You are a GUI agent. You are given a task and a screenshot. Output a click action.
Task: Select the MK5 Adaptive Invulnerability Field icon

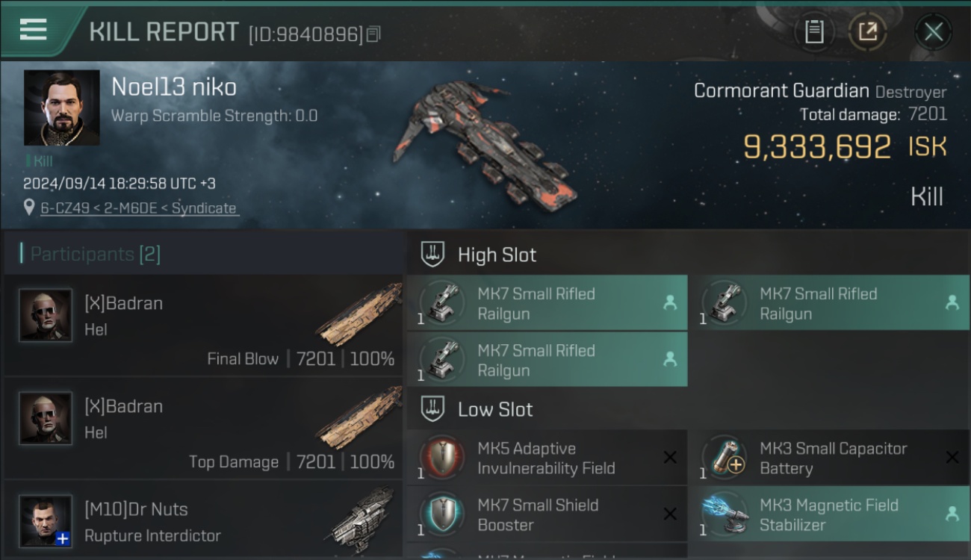tap(441, 457)
